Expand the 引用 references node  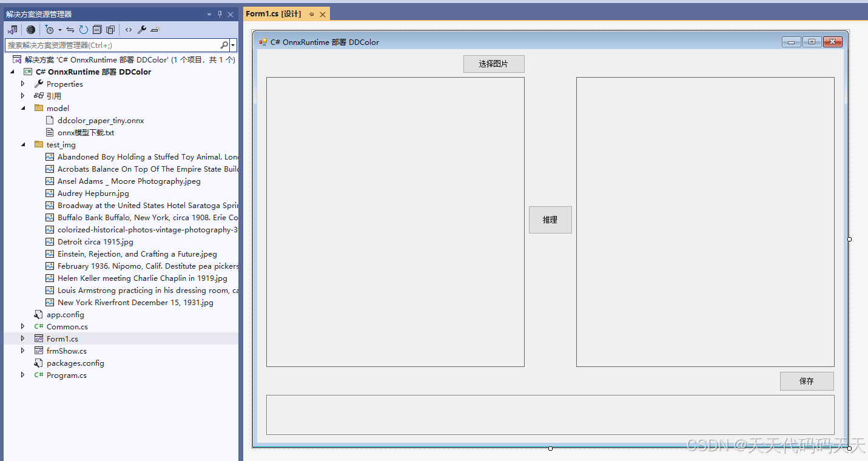23,96
